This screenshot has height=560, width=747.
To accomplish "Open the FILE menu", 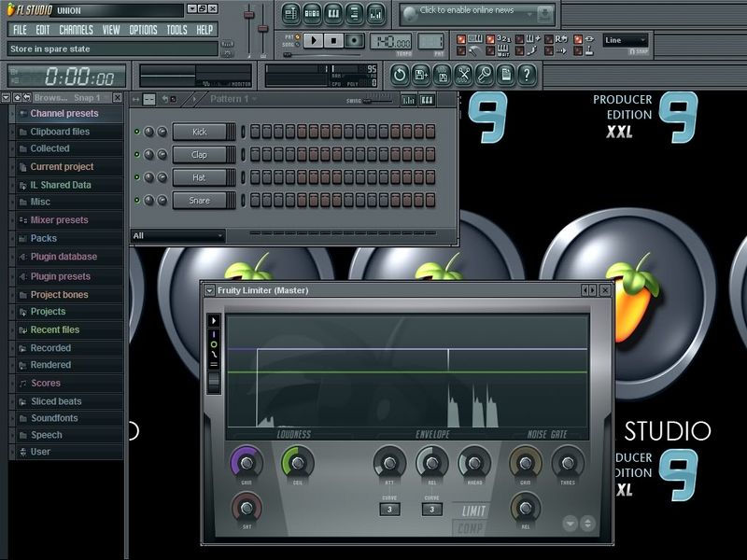I will [x=20, y=30].
